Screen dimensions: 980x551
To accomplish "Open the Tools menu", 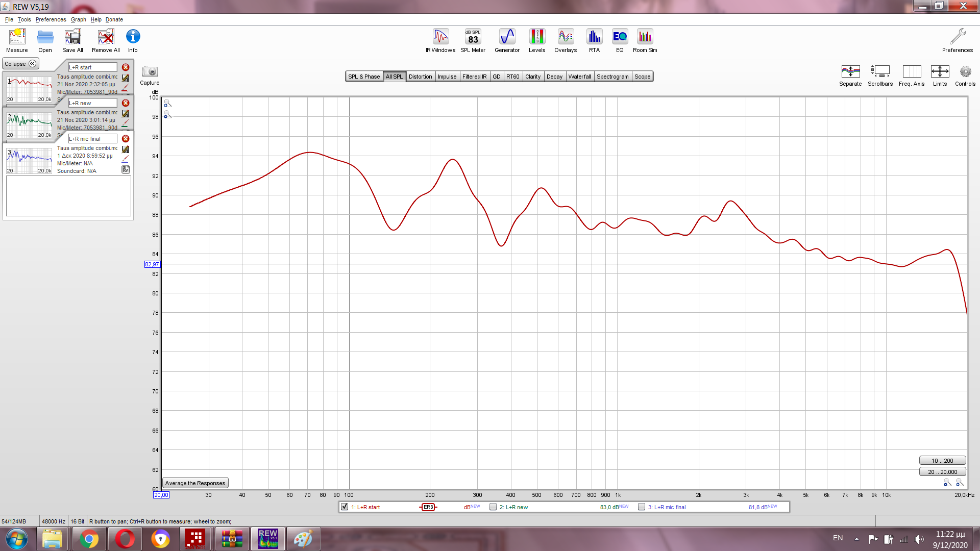I will click(x=24, y=19).
